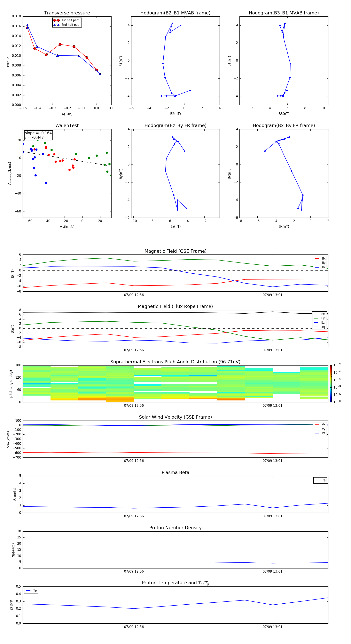This screenshot has height=644, width=351.
Task: Select the "Bx" entry in GSE Frame legend
Action: pos(320,259)
